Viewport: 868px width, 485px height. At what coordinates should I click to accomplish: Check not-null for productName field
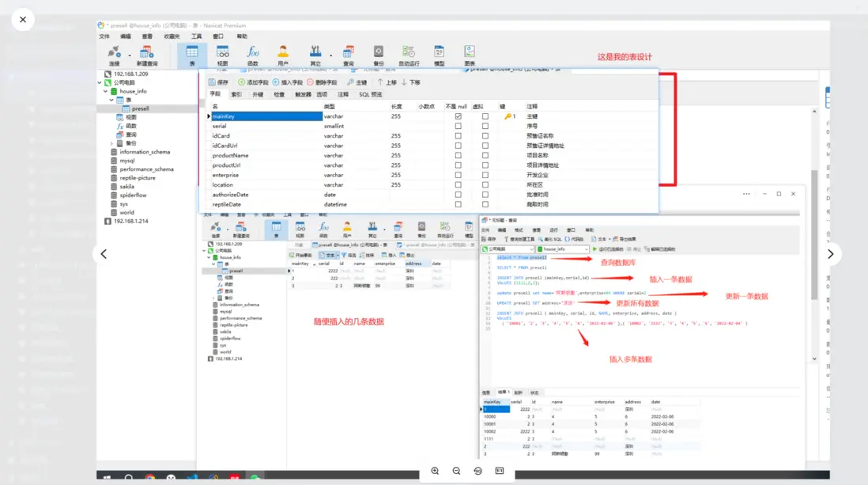(x=458, y=155)
